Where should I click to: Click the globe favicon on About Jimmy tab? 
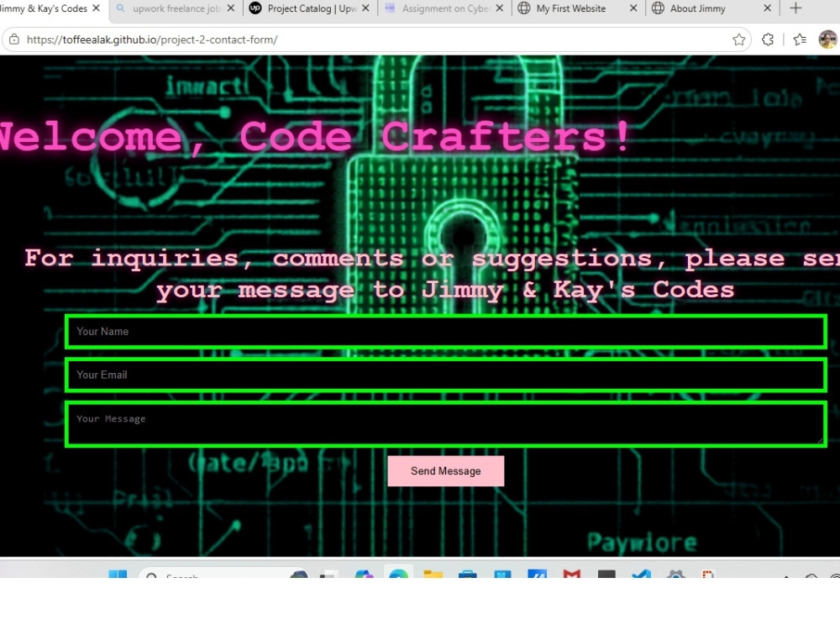(658, 8)
